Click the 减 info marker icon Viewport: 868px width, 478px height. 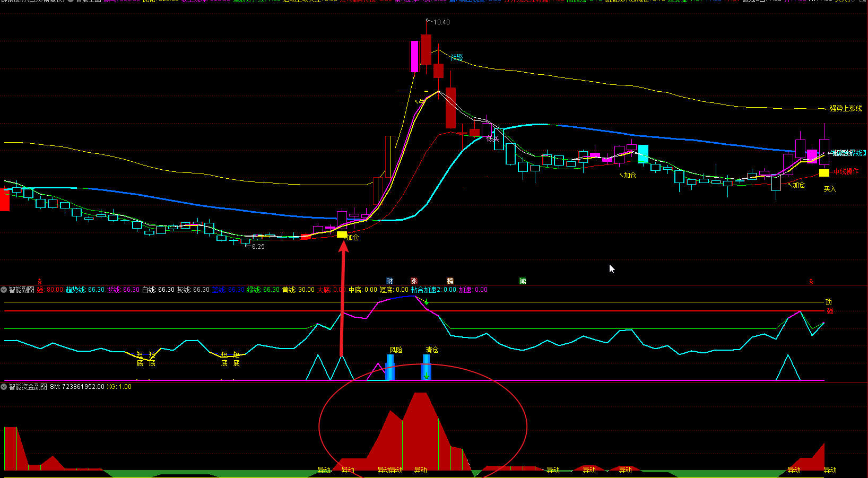coord(523,281)
